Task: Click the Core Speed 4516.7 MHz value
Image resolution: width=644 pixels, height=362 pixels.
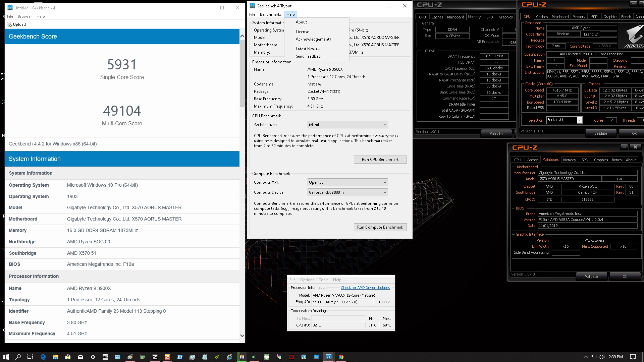Action: tap(562, 90)
